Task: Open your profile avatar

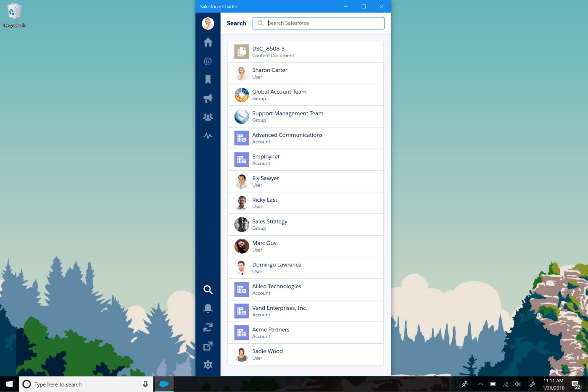Action: (x=208, y=23)
